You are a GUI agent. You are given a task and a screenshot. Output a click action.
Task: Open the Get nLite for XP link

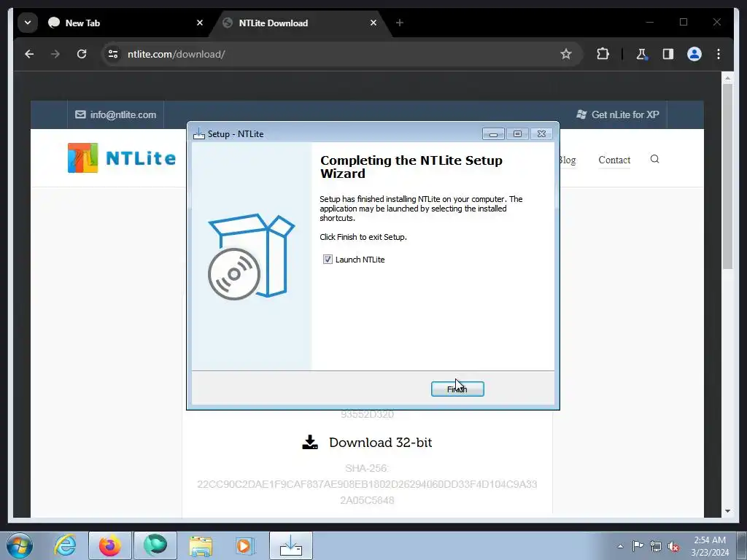(618, 114)
